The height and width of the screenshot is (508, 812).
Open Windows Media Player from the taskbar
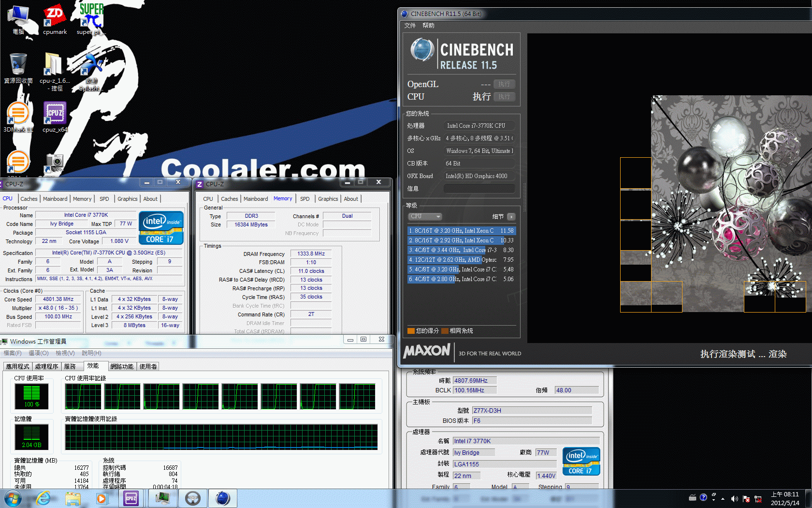(101, 498)
